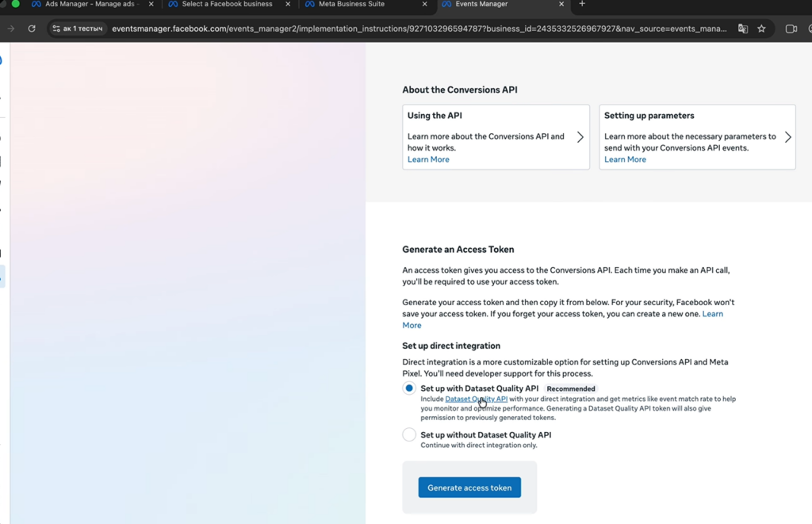Click the Recommended badge
Viewport: 812px width, 524px height.
571,389
